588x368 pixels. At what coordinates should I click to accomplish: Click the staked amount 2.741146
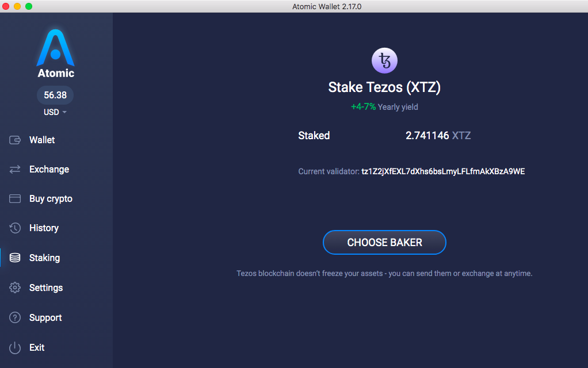pyautogui.click(x=427, y=136)
